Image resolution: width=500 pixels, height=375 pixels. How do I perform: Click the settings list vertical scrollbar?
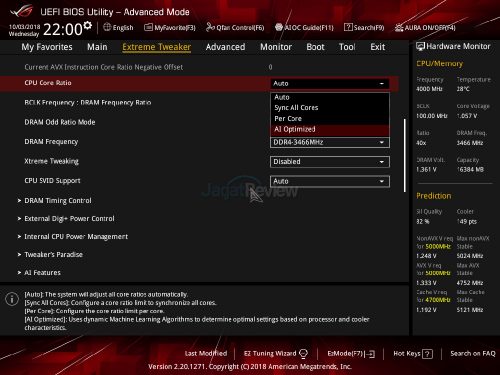[x=405, y=156]
